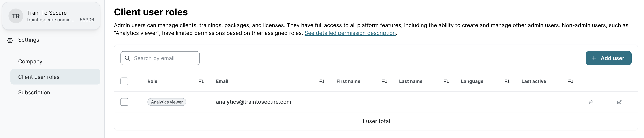
Task: Click the Analytics viewer role badge
Action: pyautogui.click(x=167, y=102)
